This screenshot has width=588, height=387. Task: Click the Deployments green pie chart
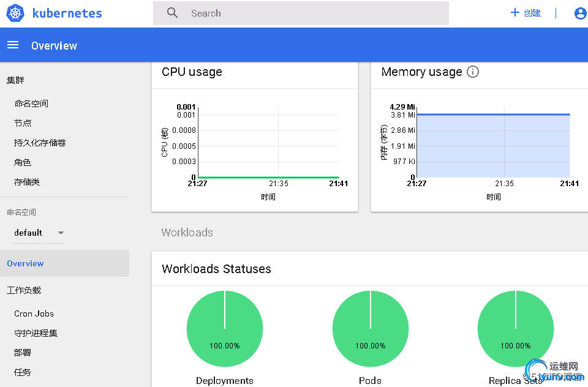(x=225, y=329)
